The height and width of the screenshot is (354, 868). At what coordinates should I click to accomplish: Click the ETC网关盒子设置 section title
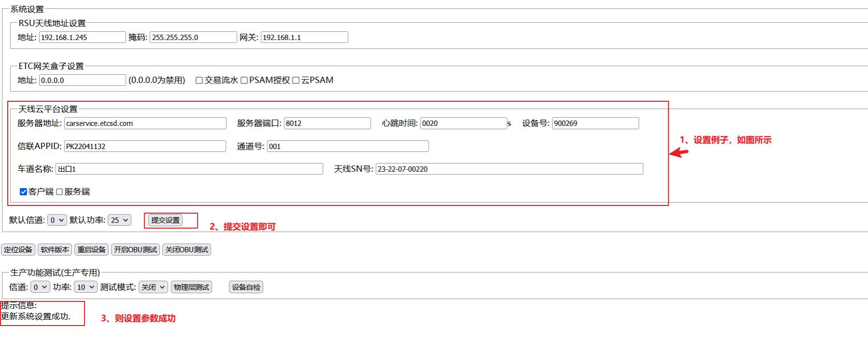[51, 66]
